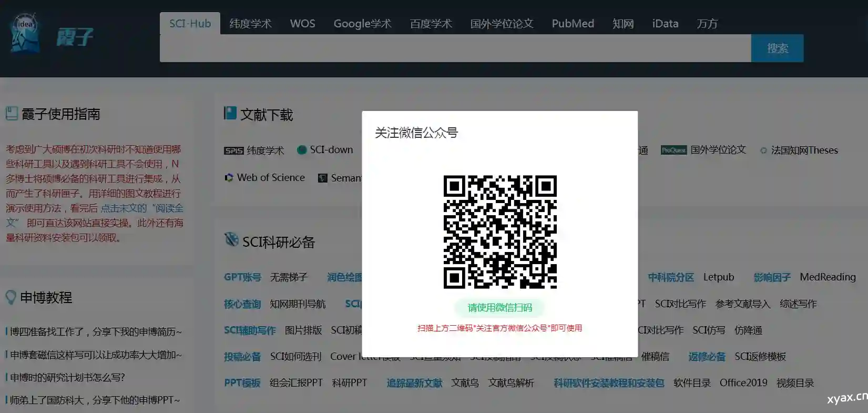Open the Office2019 install link

tap(743, 383)
